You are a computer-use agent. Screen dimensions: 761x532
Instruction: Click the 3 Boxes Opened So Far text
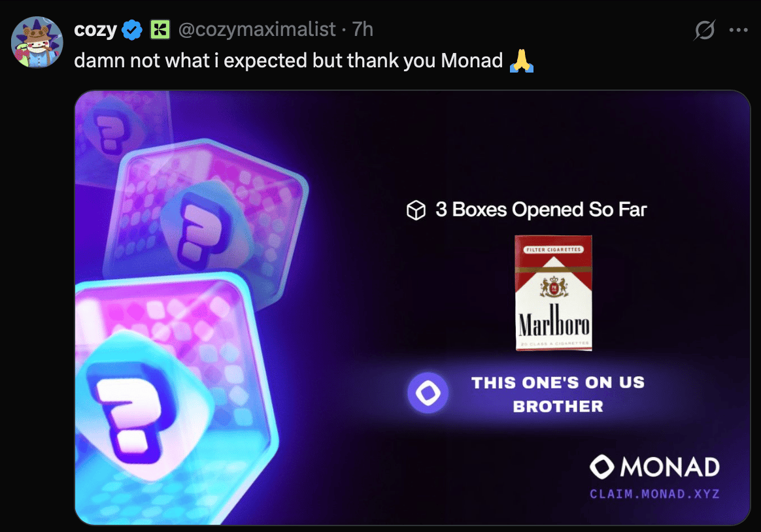pyautogui.click(x=541, y=210)
